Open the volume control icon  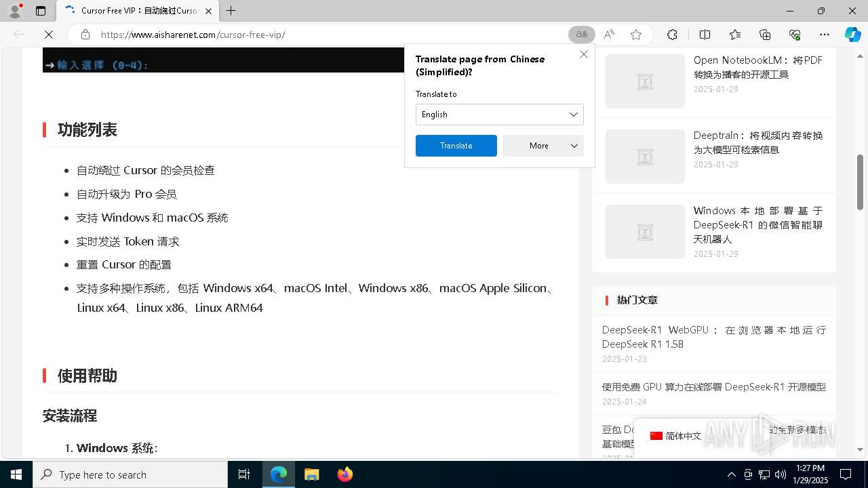[x=781, y=474]
